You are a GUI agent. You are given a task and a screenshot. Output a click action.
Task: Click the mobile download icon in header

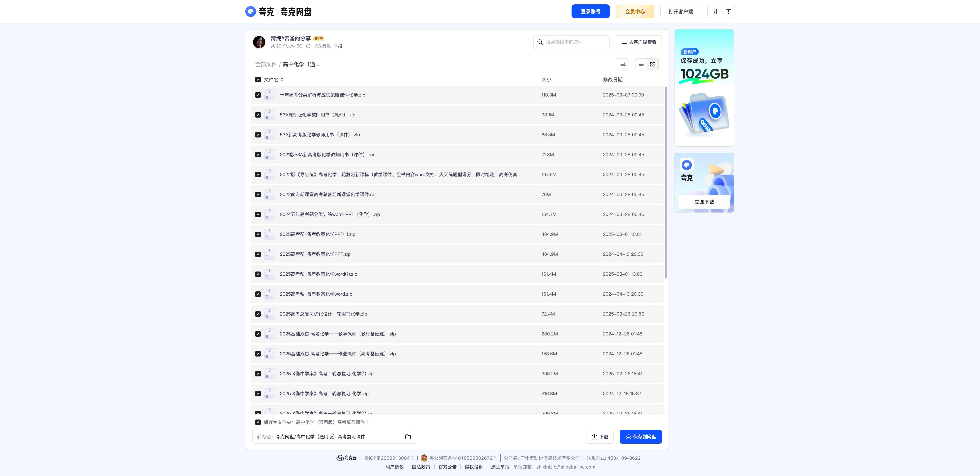point(715,11)
